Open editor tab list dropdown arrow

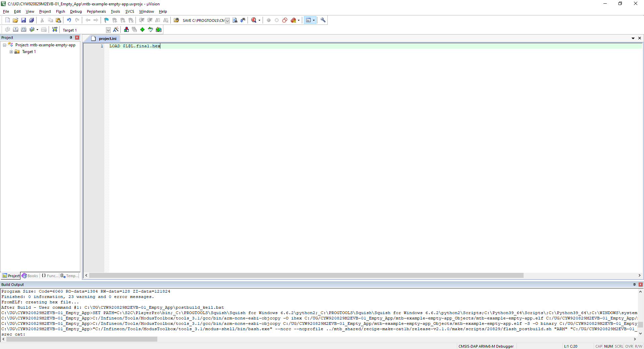633,38
